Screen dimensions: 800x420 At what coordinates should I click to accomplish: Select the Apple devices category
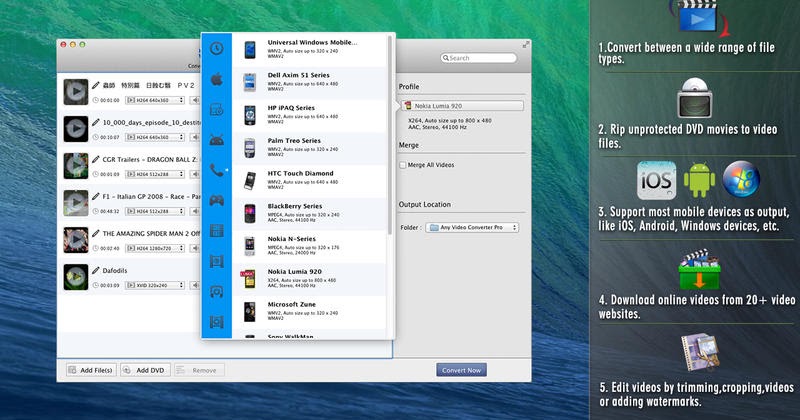(x=216, y=79)
